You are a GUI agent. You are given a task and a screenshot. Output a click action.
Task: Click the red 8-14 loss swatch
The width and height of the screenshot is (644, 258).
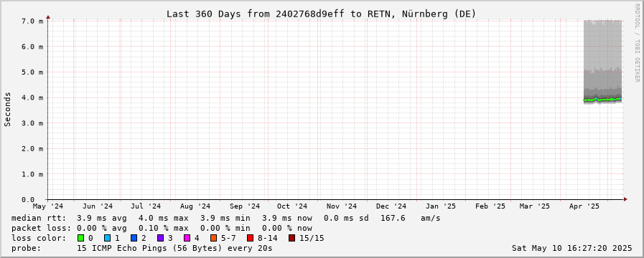250,238
